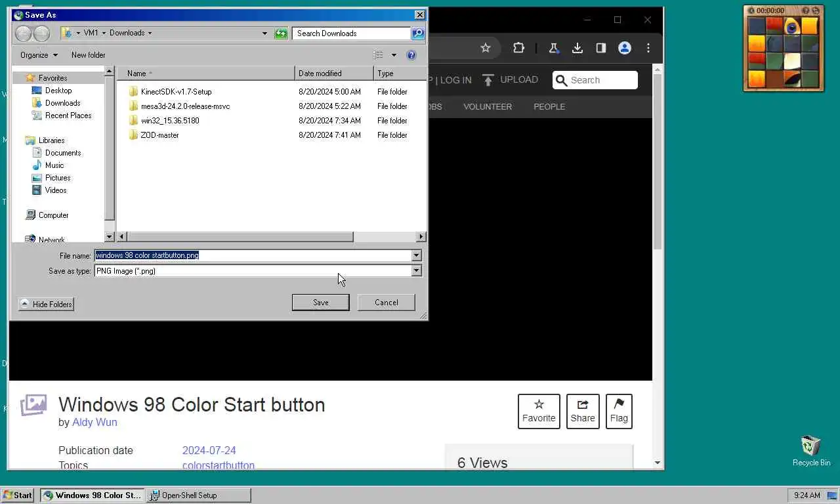Go forward in Save As dialog
This screenshot has height=504, width=840.
pos(41,33)
